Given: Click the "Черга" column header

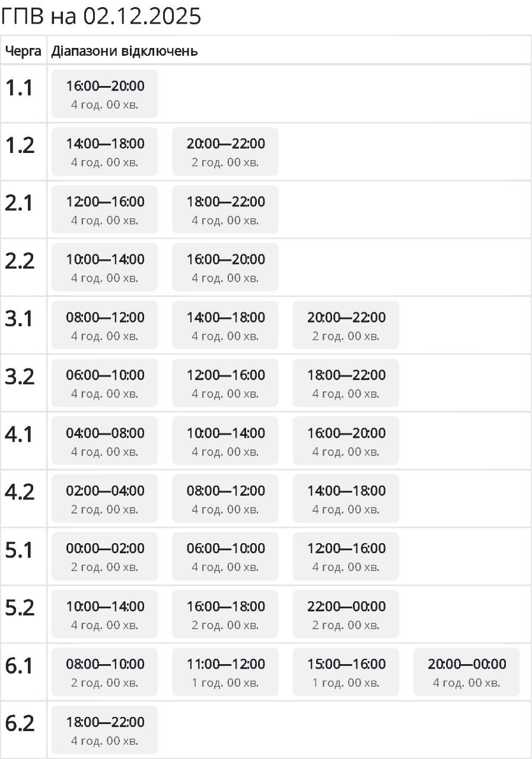Looking at the screenshot, I should (x=23, y=51).
